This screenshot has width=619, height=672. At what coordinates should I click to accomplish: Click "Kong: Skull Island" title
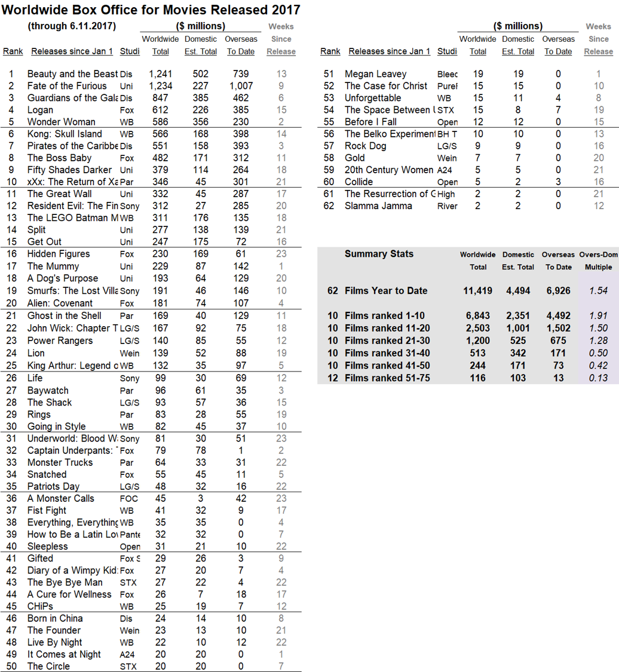(x=65, y=134)
